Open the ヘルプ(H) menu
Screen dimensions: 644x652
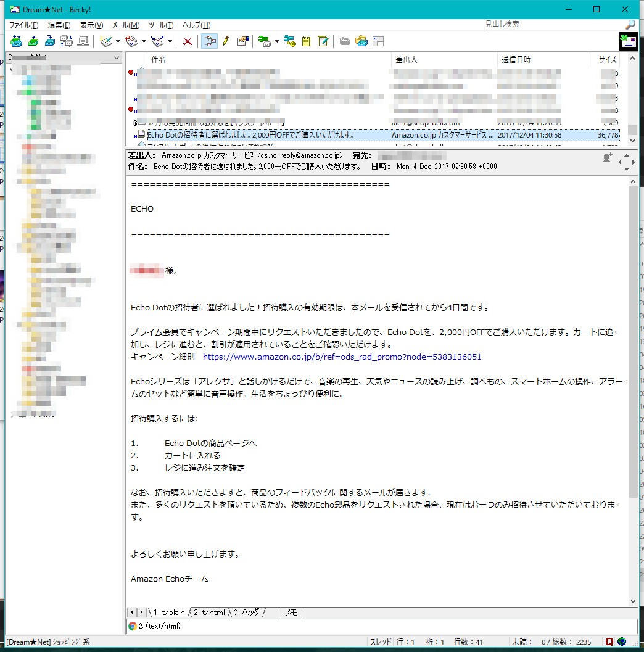click(x=196, y=25)
